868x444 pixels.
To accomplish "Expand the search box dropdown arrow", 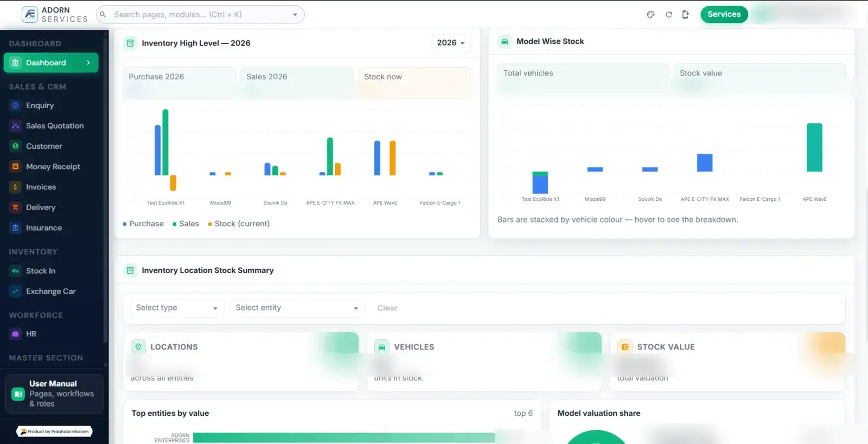I will pyautogui.click(x=295, y=15).
